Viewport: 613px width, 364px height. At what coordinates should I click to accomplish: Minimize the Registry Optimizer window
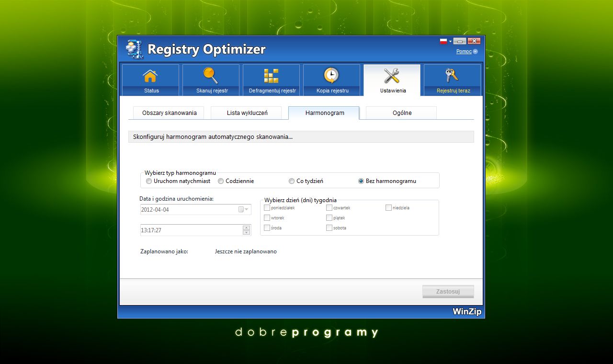point(460,41)
